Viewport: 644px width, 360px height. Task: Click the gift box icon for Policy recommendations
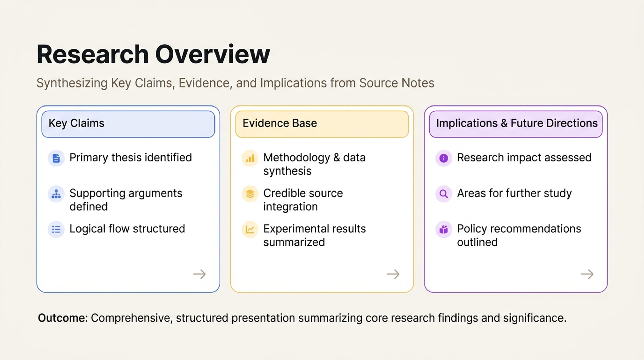coord(444,229)
